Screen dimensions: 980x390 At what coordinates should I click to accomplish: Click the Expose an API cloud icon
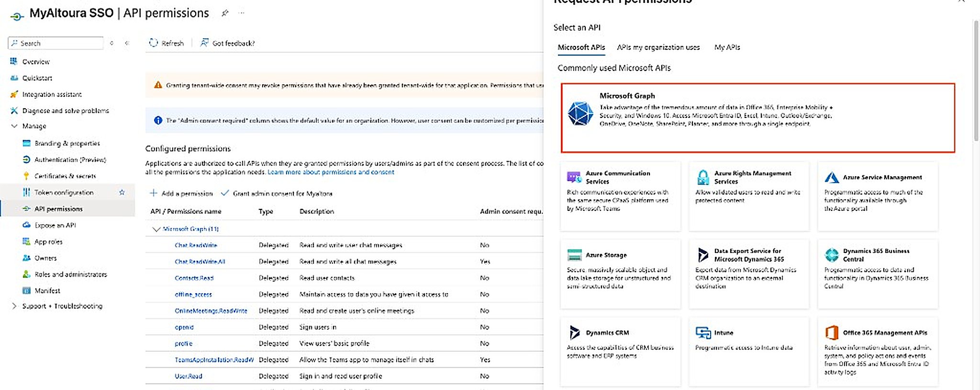click(x=26, y=225)
